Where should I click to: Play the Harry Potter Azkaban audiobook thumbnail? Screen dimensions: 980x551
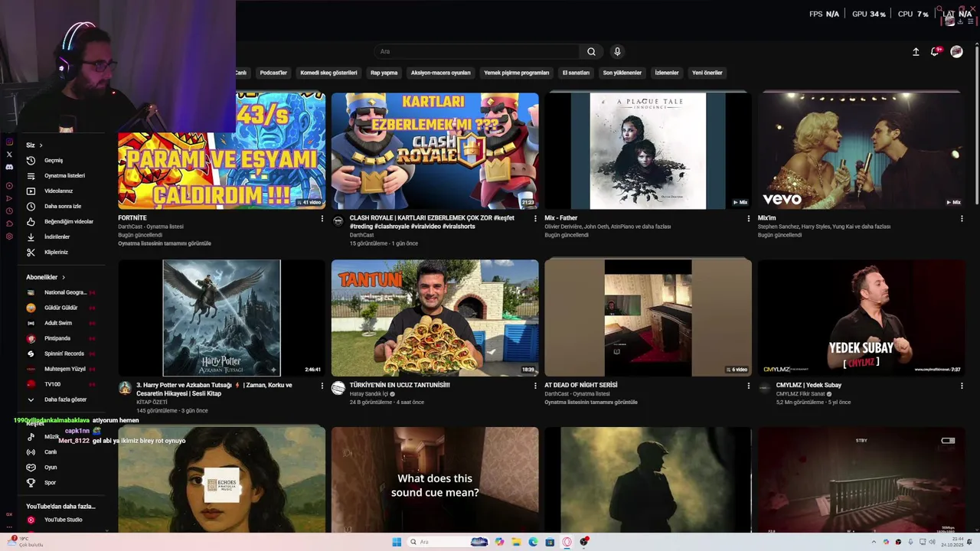coord(222,318)
